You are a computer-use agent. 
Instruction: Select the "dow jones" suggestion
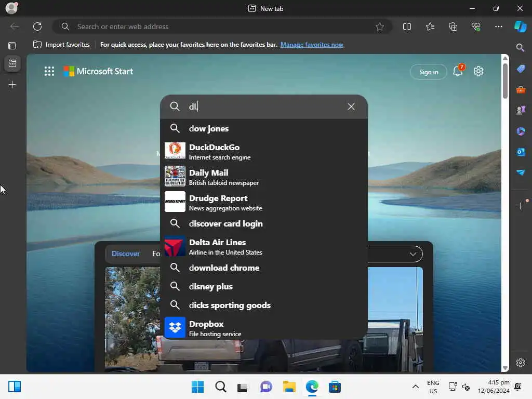[x=264, y=129]
